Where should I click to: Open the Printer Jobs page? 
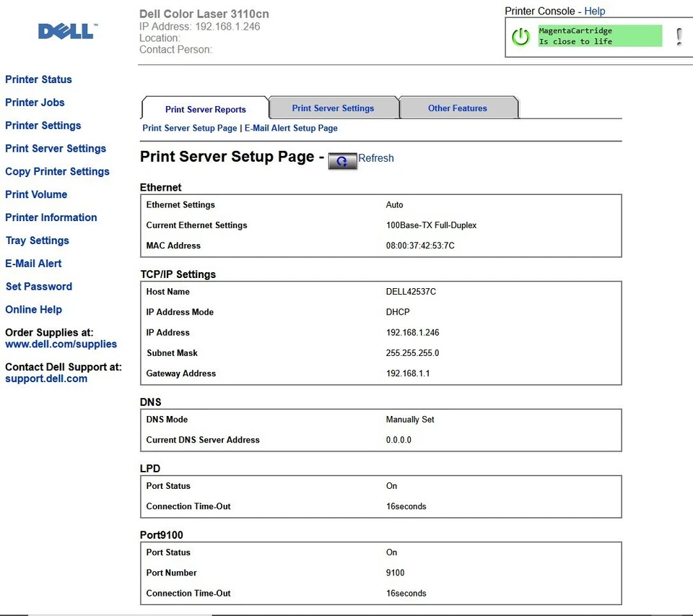pyautogui.click(x=35, y=103)
